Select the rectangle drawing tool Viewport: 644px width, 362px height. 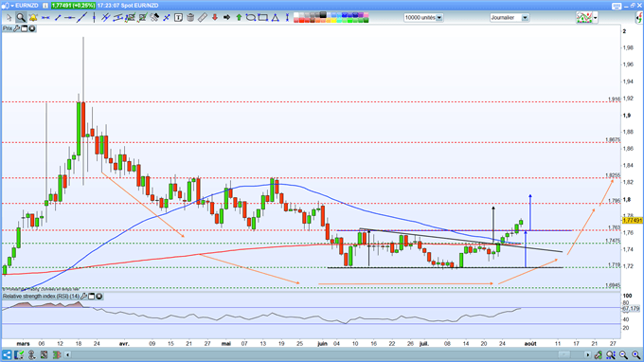tap(263, 18)
